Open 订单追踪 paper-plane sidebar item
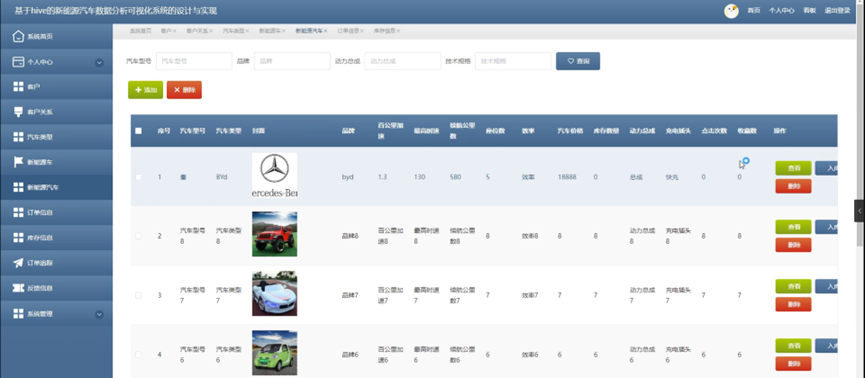Image resolution: width=865 pixels, height=378 pixels. 56,263
